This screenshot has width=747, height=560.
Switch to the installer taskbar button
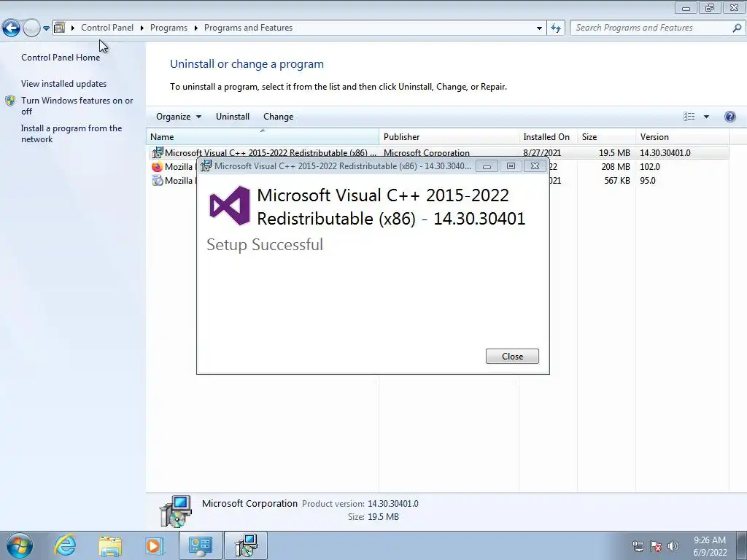click(246, 545)
